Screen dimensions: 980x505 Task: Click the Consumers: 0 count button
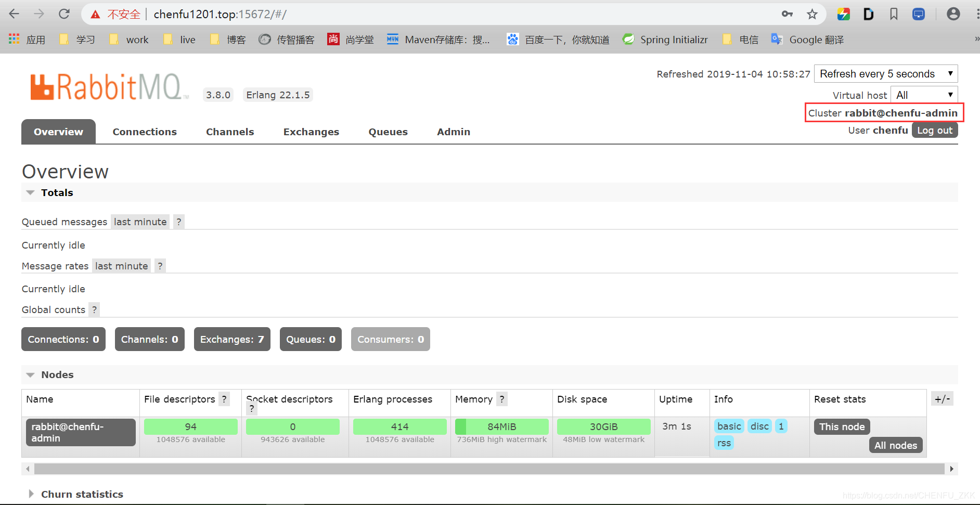click(x=391, y=339)
